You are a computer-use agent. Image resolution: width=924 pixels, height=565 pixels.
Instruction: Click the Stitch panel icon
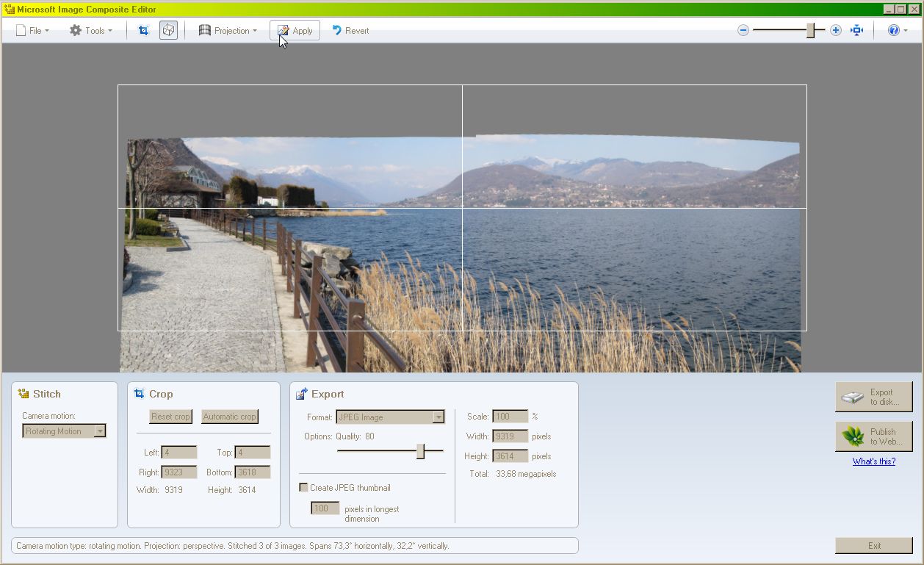pos(24,394)
